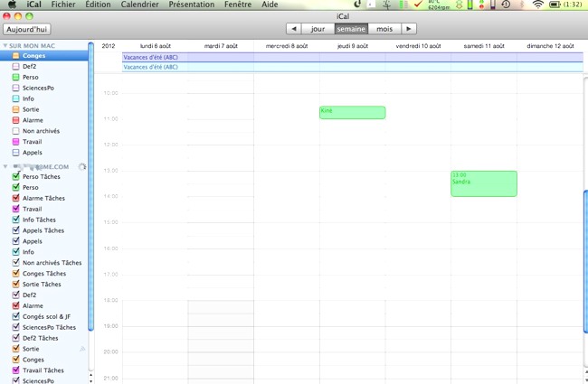Viewport: 588px width, 384px height.
Task: Open the Apple menu
Action: point(12,5)
